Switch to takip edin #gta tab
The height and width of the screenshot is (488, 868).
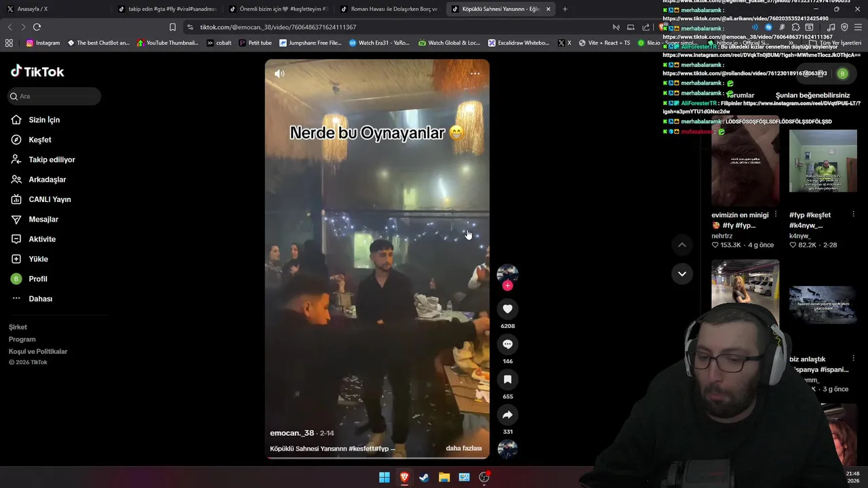pyautogui.click(x=166, y=9)
